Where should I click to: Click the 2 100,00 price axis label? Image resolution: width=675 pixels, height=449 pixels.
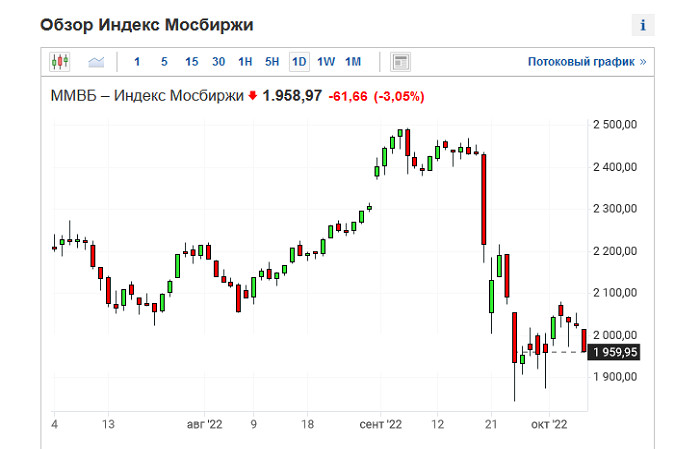615,293
